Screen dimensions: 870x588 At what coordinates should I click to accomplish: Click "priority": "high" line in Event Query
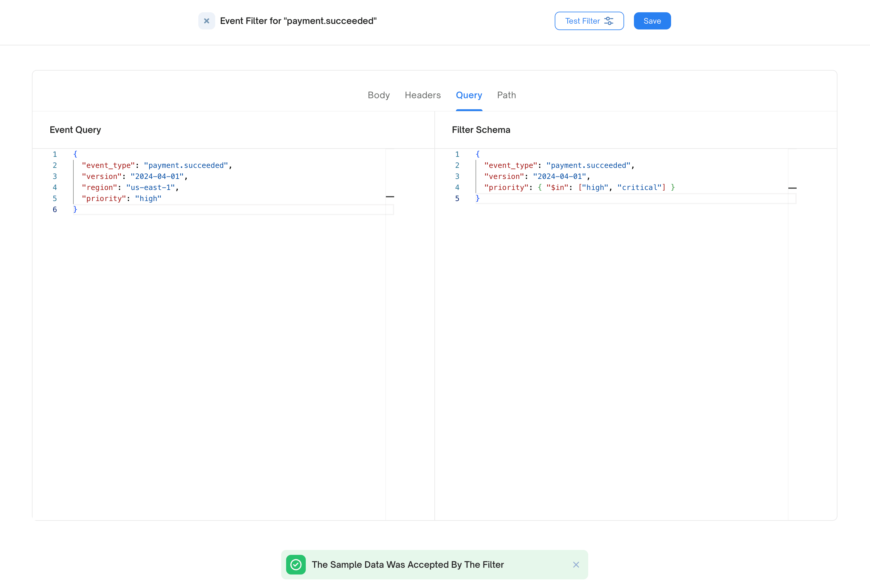pyautogui.click(x=121, y=199)
